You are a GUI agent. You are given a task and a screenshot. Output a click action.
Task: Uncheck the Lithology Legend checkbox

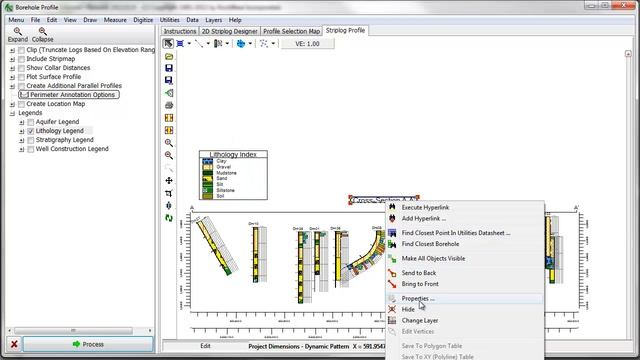(31, 131)
